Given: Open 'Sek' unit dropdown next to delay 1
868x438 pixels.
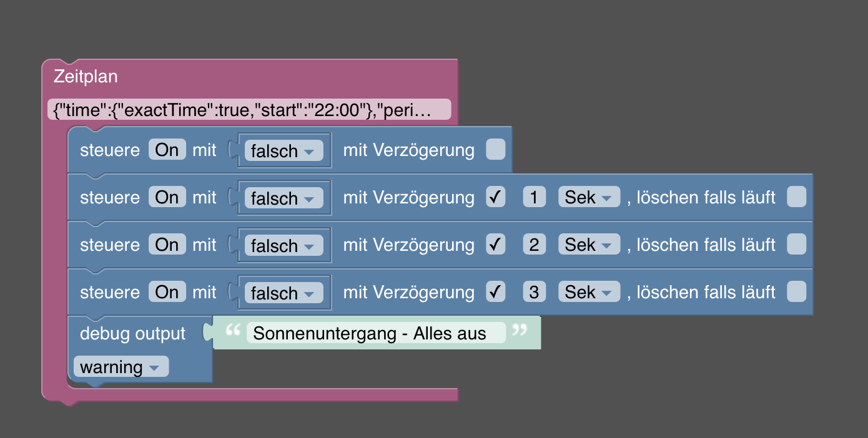Looking at the screenshot, I should point(589,197).
